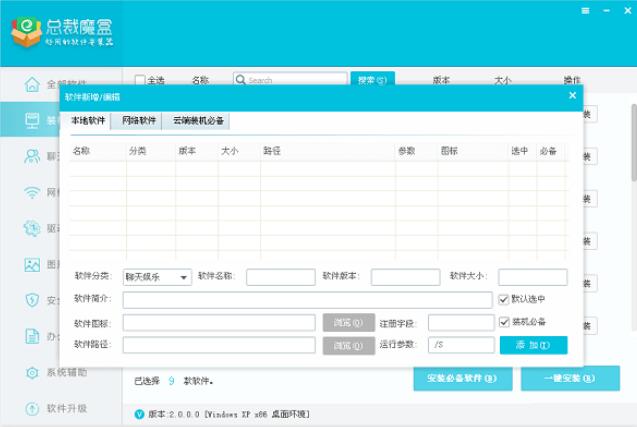Click the 添加 button
Viewport: 637px width, 427px height.
point(533,345)
